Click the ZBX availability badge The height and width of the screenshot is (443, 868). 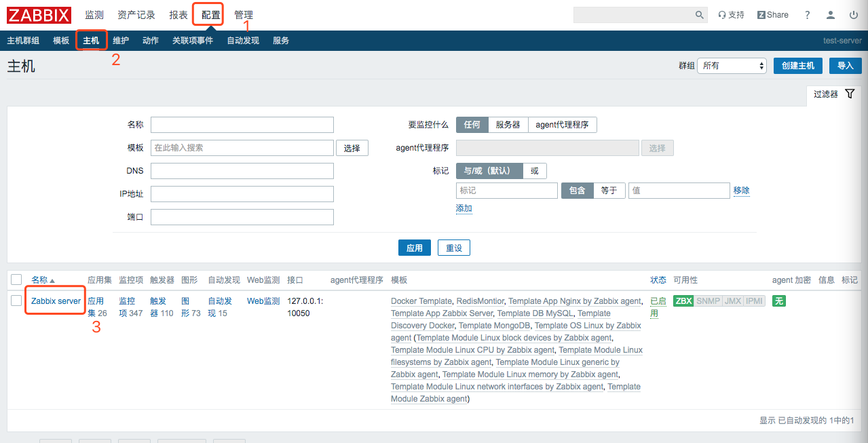click(x=683, y=301)
